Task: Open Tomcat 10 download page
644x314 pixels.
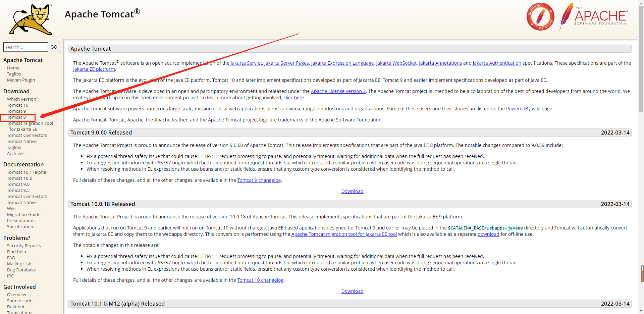Action: 18,105
